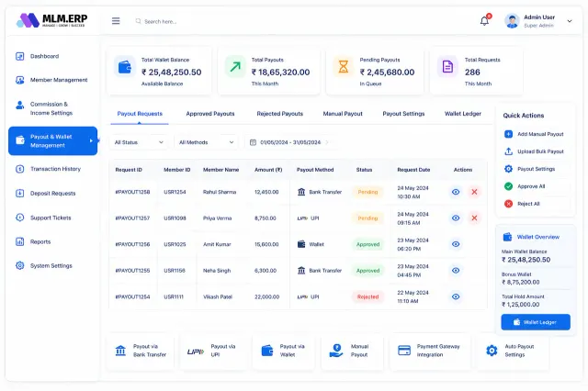Click the Pending Payouts hourglass icon
The height and width of the screenshot is (391, 588).
[343, 67]
